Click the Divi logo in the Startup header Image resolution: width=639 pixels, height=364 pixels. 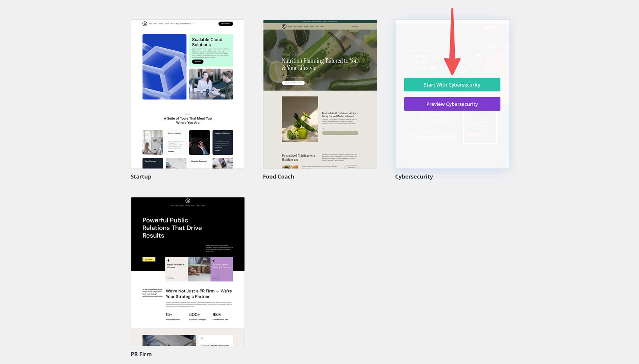[144, 23]
